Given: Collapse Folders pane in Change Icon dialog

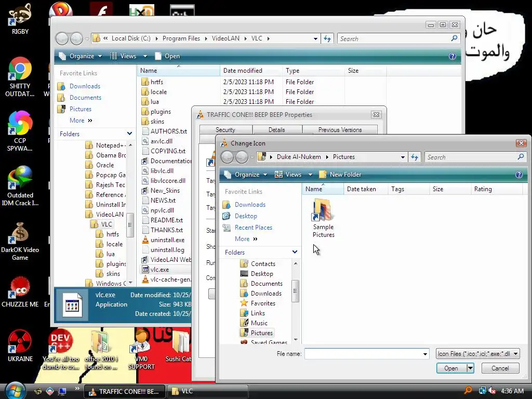Looking at the screenshot, I should click(x=295, y=252).
